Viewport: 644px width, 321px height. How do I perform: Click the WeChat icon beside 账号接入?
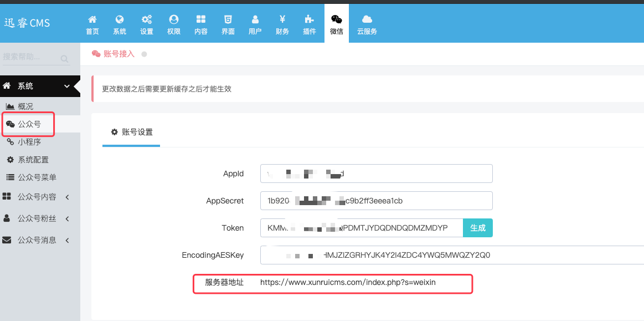[x=96, y=54]
